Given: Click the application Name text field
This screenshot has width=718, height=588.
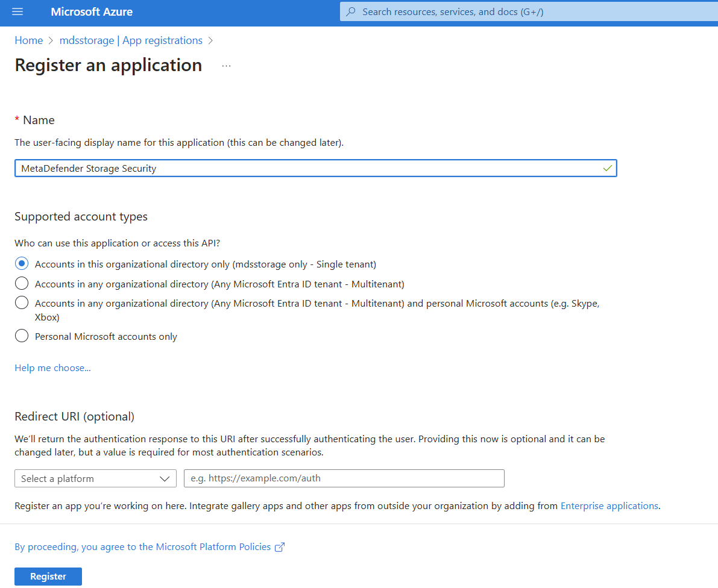Looking at the screenshot, I should point(315,169).
